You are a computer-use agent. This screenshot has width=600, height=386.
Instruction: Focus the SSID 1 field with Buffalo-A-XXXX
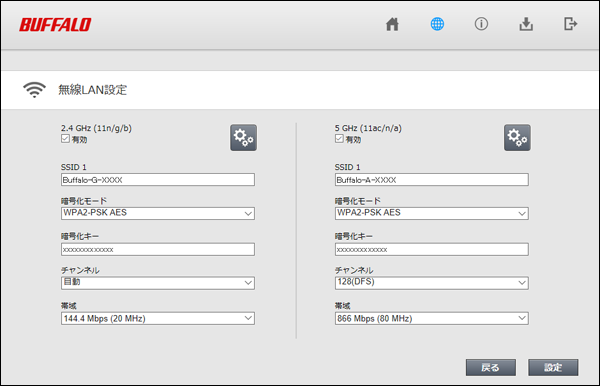tap(432, 180)
